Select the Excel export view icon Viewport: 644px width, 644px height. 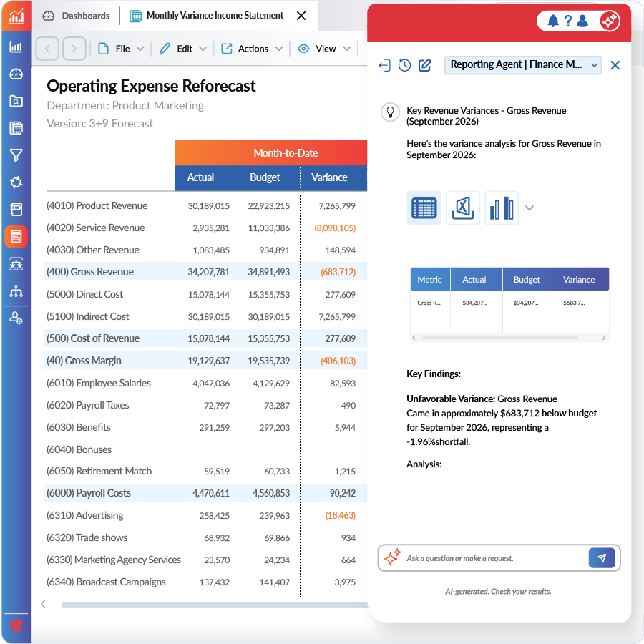[463, 208]
